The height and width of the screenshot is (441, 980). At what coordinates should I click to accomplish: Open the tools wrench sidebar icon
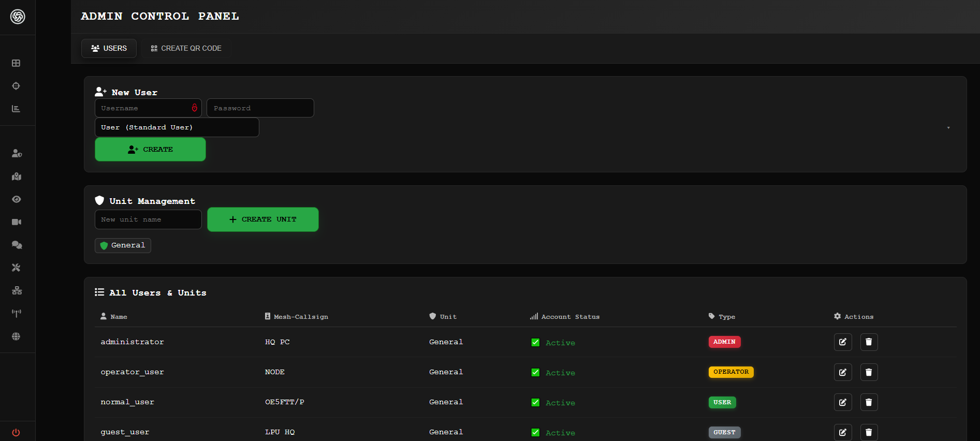click(x=17, y=268)
